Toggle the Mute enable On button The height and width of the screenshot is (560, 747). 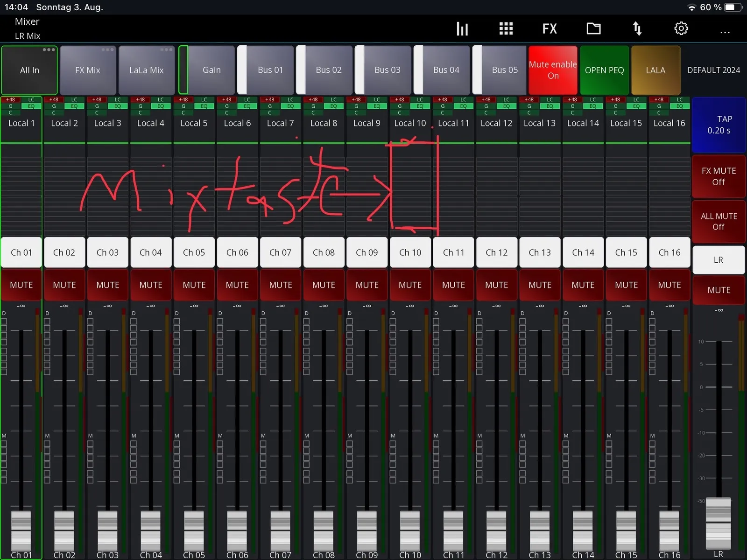[553, 70]
